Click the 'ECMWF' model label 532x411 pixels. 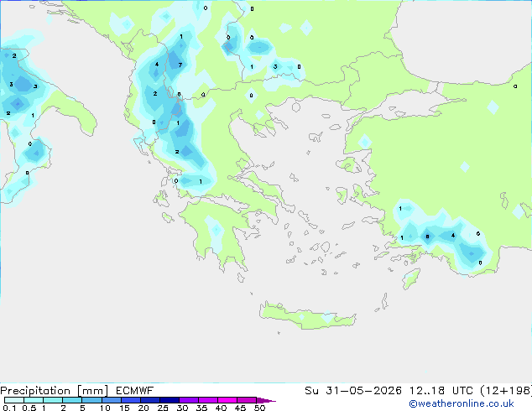[135, 391]
